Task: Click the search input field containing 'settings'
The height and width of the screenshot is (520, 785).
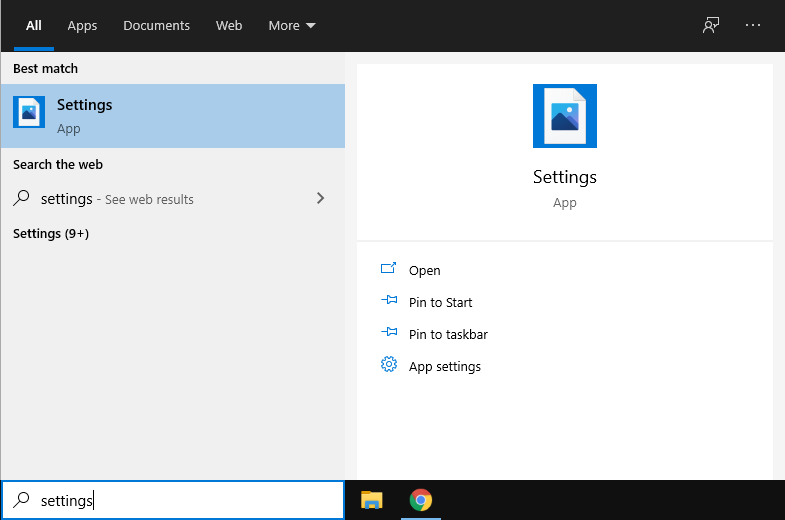Action: [173, 500]
